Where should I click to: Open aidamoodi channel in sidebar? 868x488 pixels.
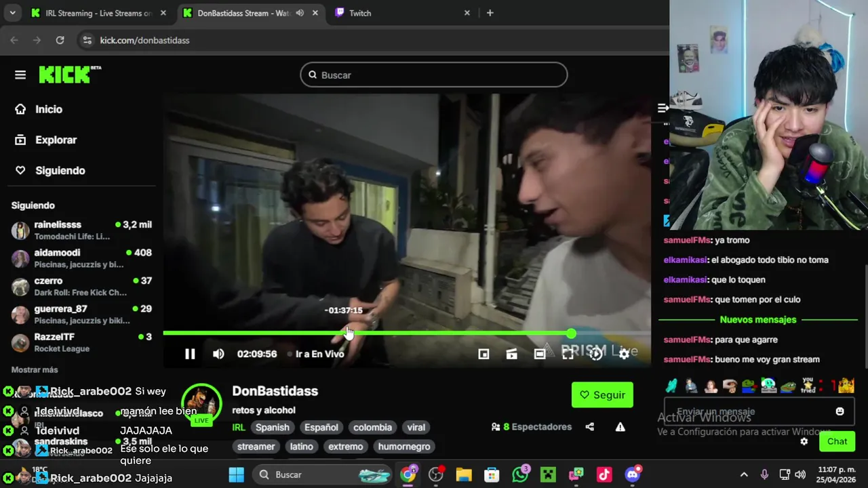coord(81,258)
